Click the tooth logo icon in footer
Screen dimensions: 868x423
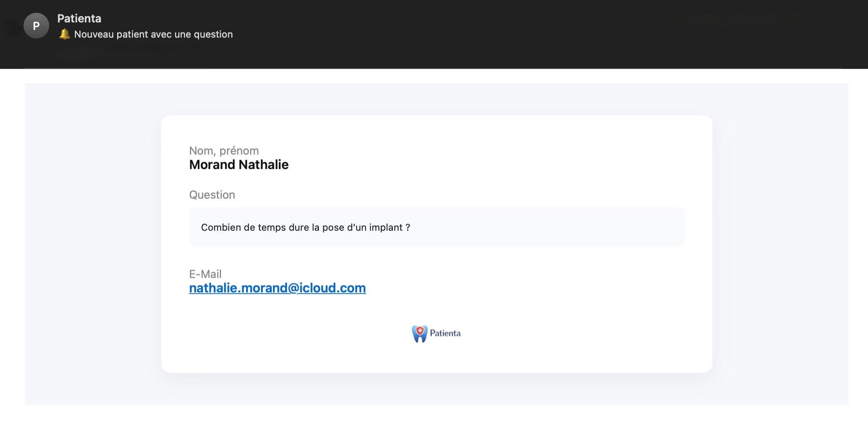[419, 334]
